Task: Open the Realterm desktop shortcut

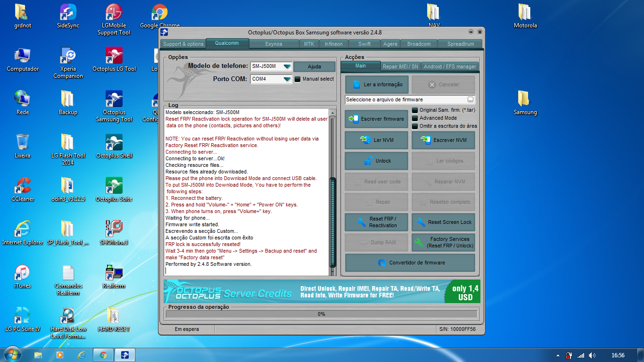Action: 114,276
